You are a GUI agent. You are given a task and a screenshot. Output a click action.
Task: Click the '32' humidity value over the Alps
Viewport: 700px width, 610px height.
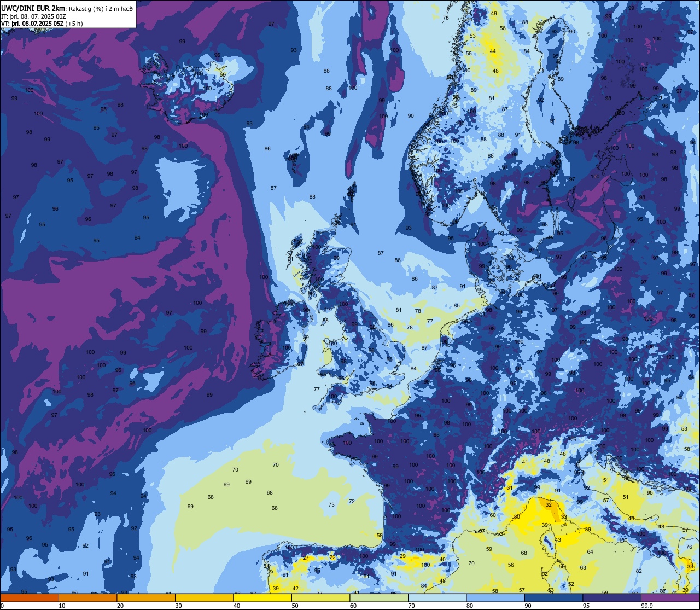click(549, 505)
